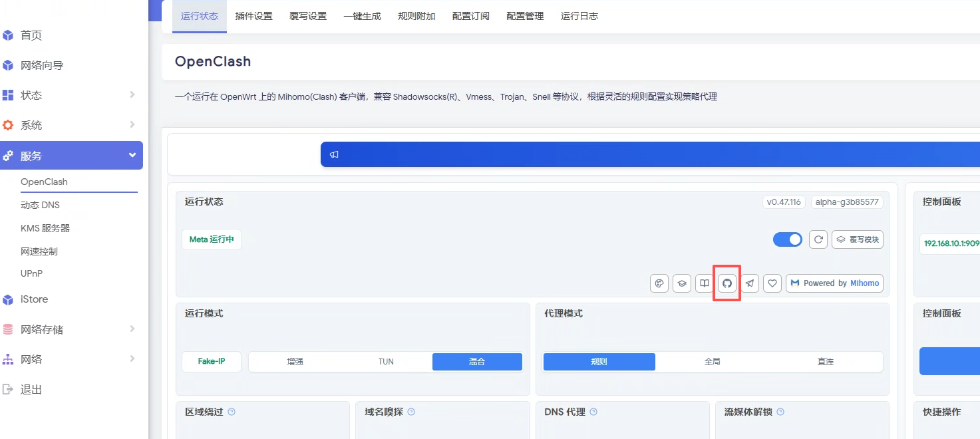Click 退出 to log out
This screenshot has width=980, height=439.
31,389
